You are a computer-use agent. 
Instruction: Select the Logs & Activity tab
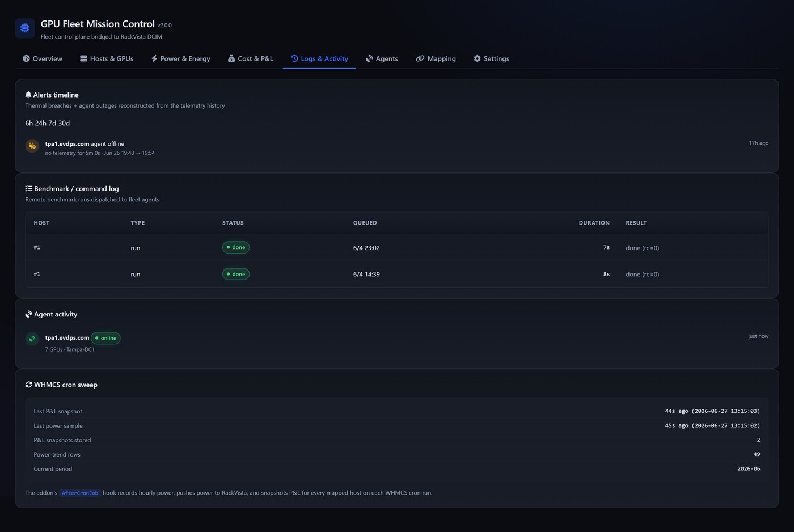point(319,58)
